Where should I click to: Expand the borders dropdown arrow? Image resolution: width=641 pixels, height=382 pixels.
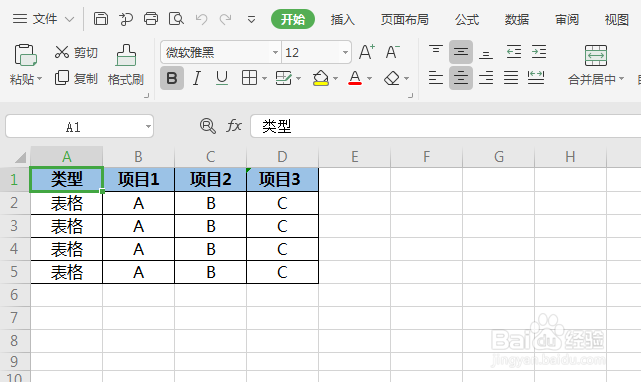[264, 79]
